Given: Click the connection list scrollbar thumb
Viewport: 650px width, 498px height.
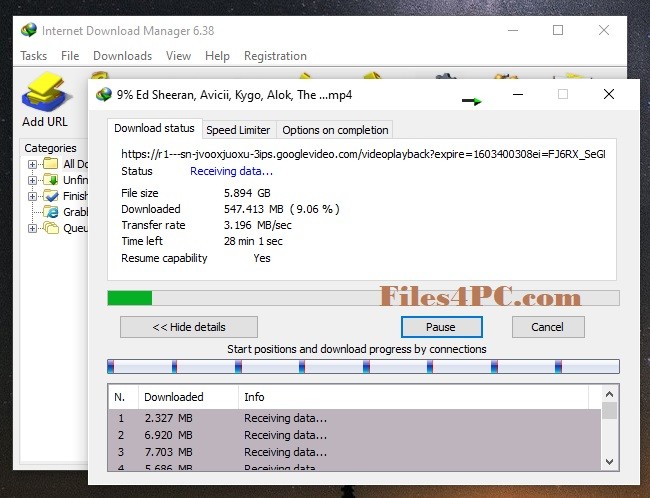Looking at the screenshot, I should click(609, 411).
